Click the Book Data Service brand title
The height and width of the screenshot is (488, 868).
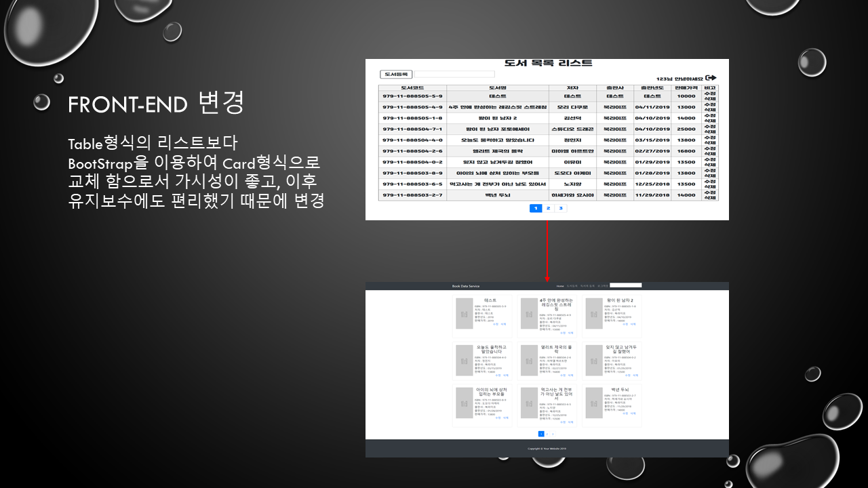(x=466, y=286)
